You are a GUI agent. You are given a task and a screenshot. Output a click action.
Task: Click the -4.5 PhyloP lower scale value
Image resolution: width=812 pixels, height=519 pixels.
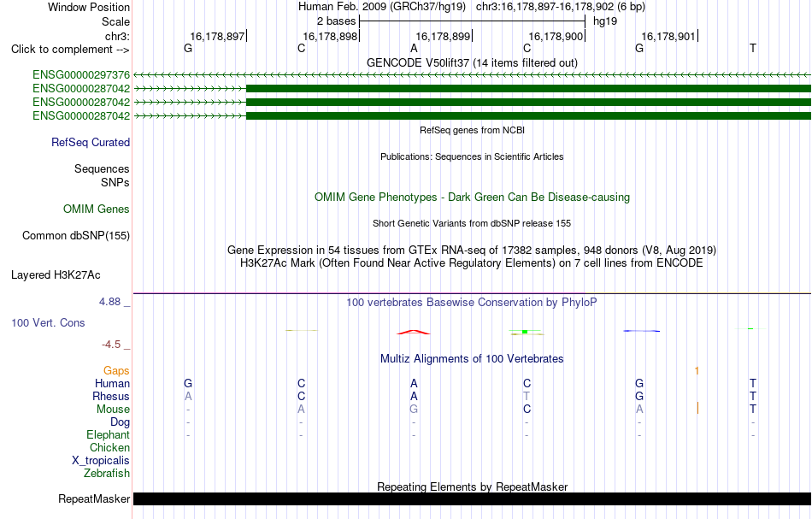111,345
